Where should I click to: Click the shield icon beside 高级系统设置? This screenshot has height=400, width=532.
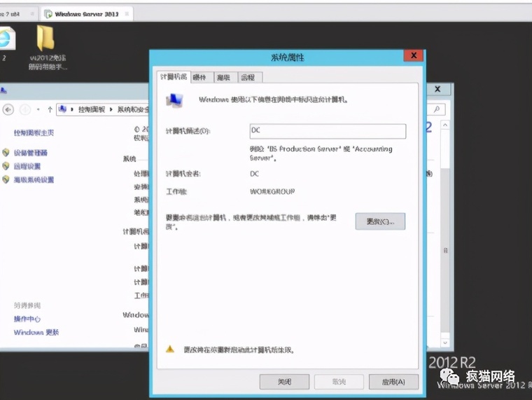[x=6, y=179]
